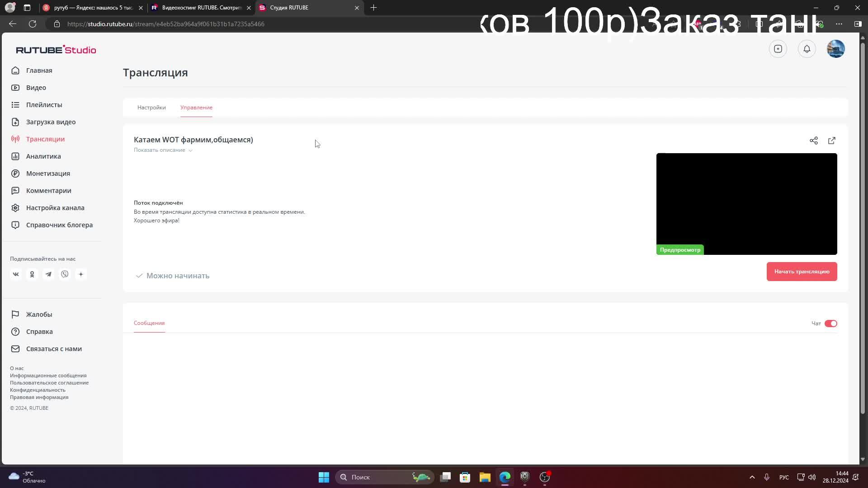The image size is (868, 488).
Task: Open the notifications bell
Action: pos(807,49)
